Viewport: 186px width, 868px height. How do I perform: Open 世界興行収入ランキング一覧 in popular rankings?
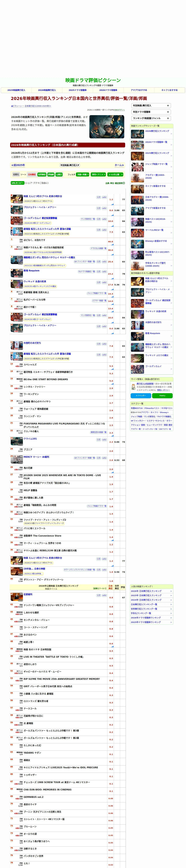[144, 609]
